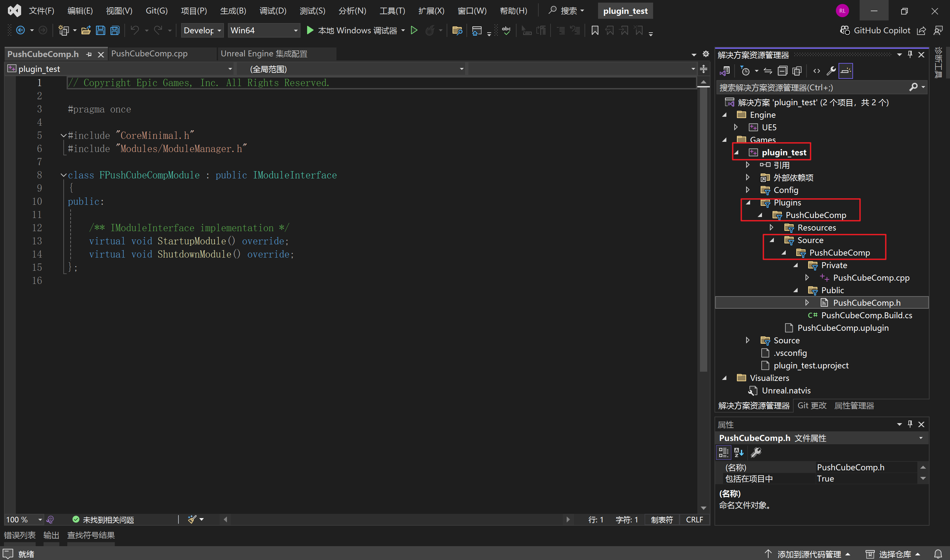Toggle the Preview Selected Items button
950x560 pixels.
845,71
